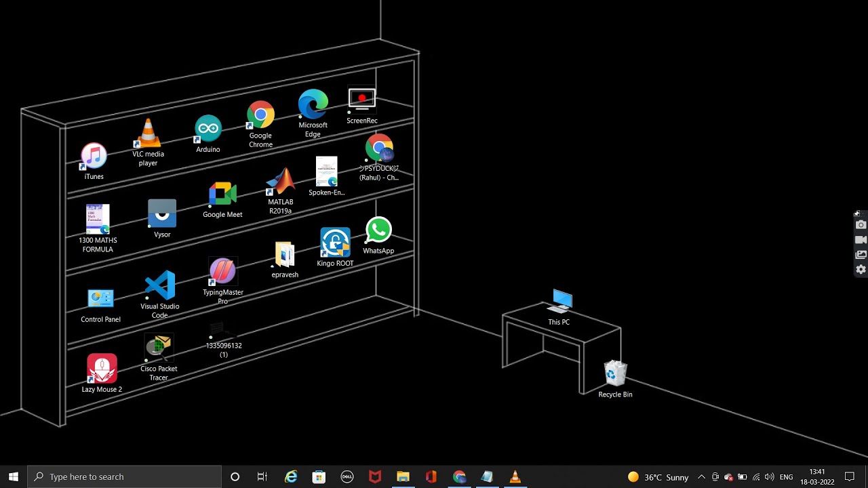Launch Internet Explorer from the taskbar
Image resolution: width=868 pixels, height=488 pixels.
pyautogui.click(x=291, y=476)
